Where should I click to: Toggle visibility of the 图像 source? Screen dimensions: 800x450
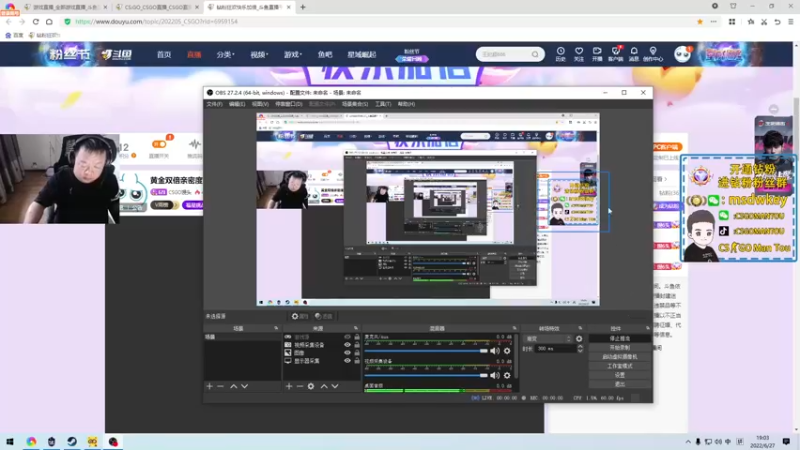347,353
